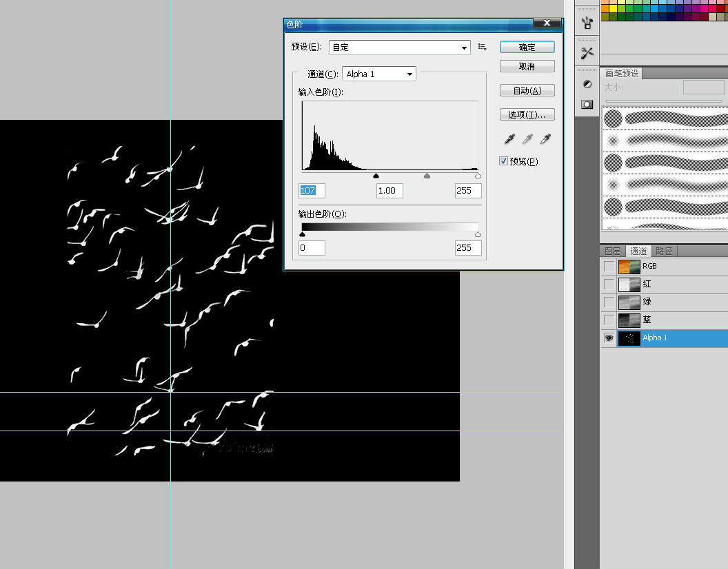Viewport: 728px width, 569px height.
Task: Click the Alpha 1 channel thumbnail
Action: pos(629,338)
